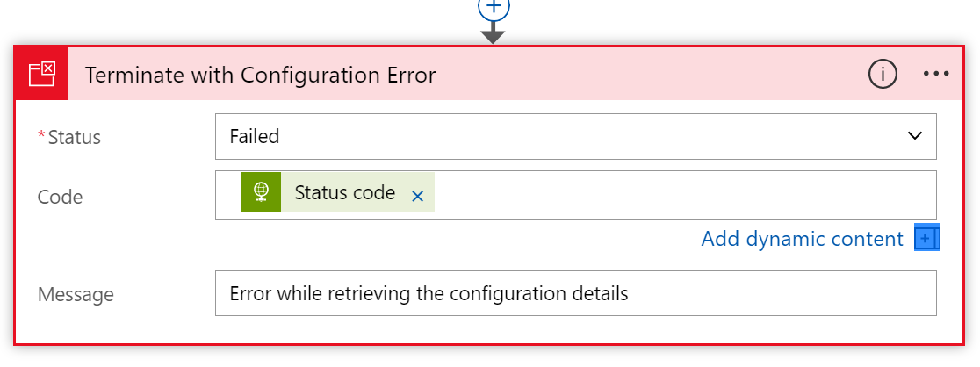
Task: Click the title Terminate with Configuration Error
Action: click(x=261, y=76)
